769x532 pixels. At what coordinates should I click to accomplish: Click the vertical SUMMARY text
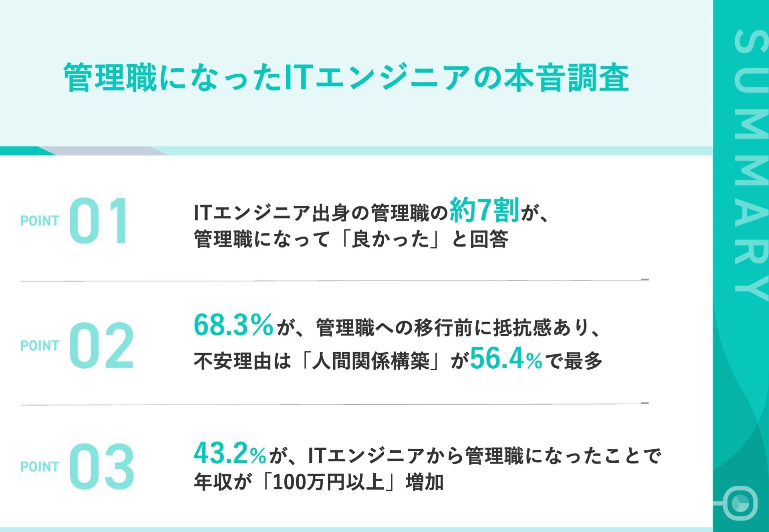(751, 164)
